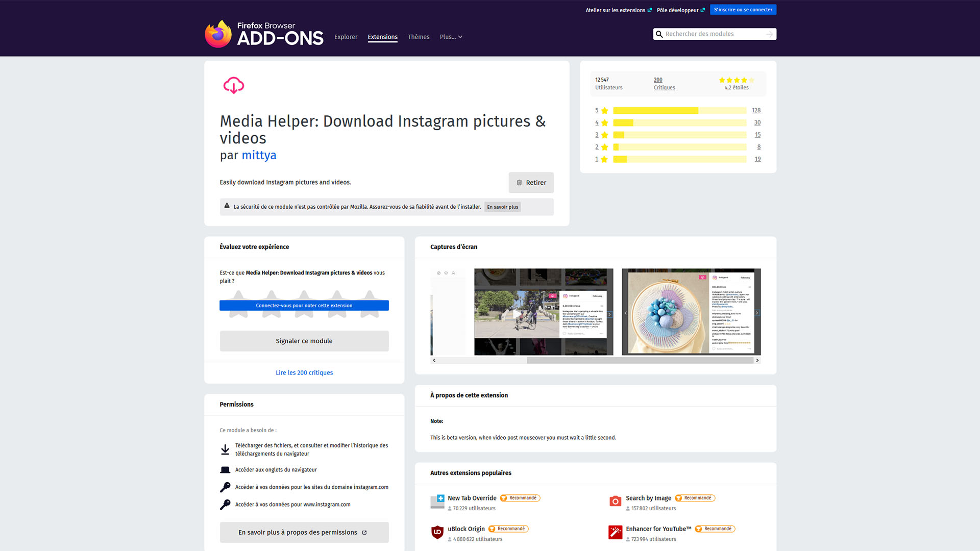Click screenshots scrollbar right arrow
The image size is (980, 551).
click(757, 360)
